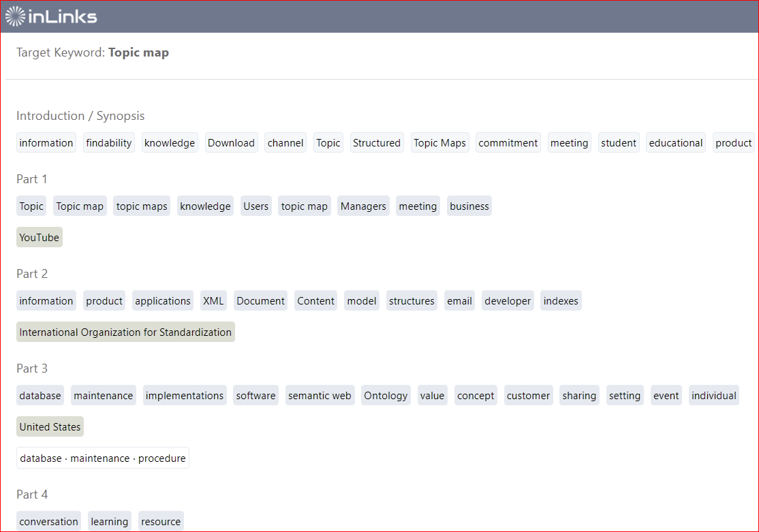The height and width of the screenshot is (532, 759).
Task: Select the "database · maintenance · procedure" phrase box
Action: pyautogui.click(x=103, y=458)
